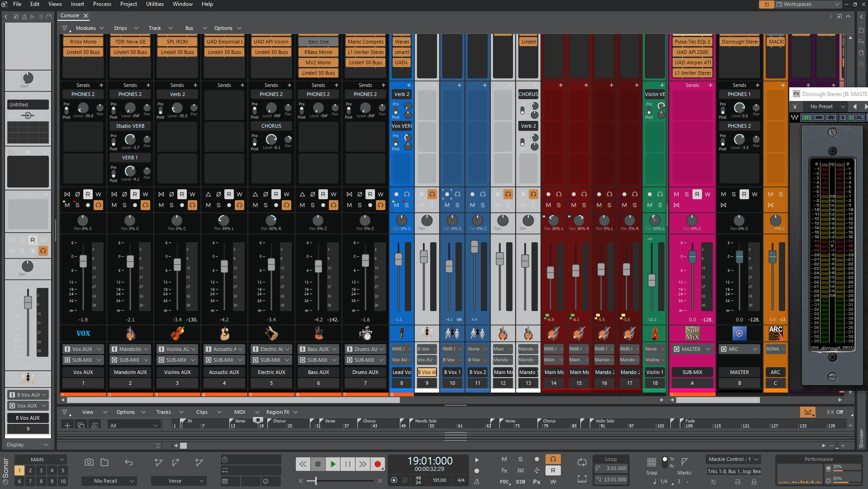Open the Workspaces dropdown

tap(808, 4)
